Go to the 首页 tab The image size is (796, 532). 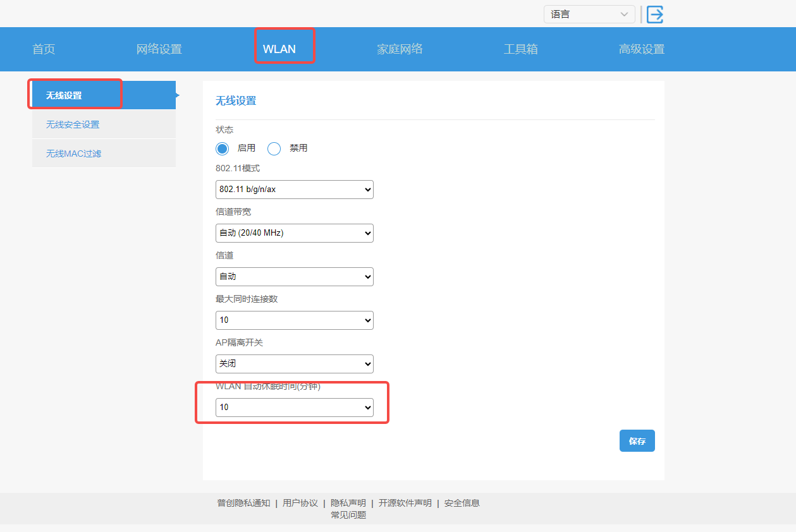(44, 49)
